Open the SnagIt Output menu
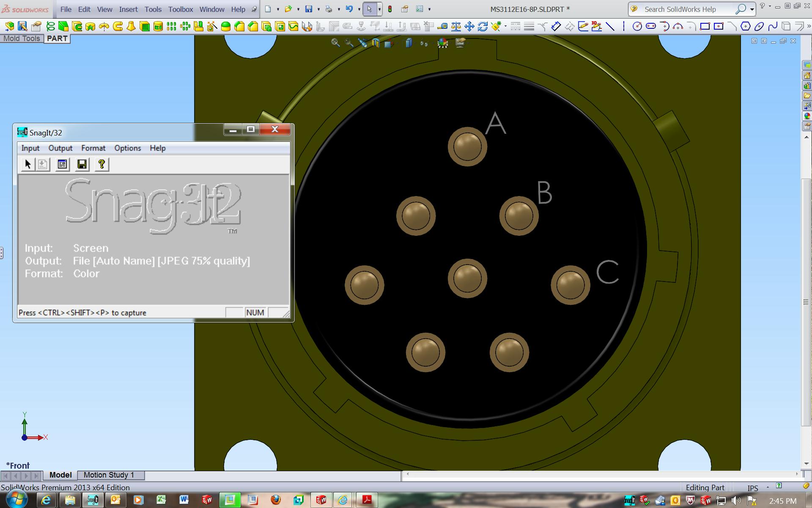The image size is (812, 508). tap(60, 148)
